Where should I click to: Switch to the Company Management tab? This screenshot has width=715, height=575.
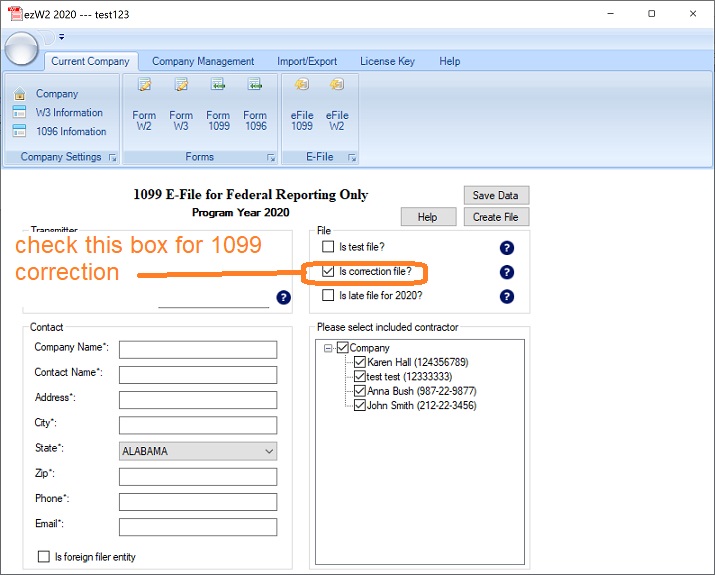point(203,61)
